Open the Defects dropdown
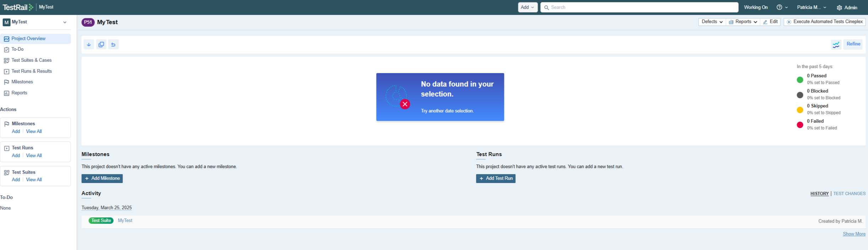This screenshot has width=868, height=250. [712, 22]
